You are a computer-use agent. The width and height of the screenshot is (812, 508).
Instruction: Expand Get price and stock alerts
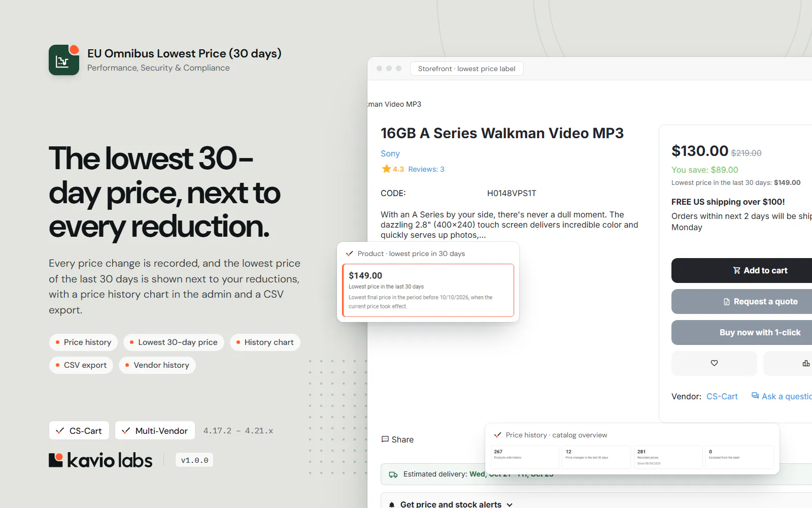tap(451, 504)
